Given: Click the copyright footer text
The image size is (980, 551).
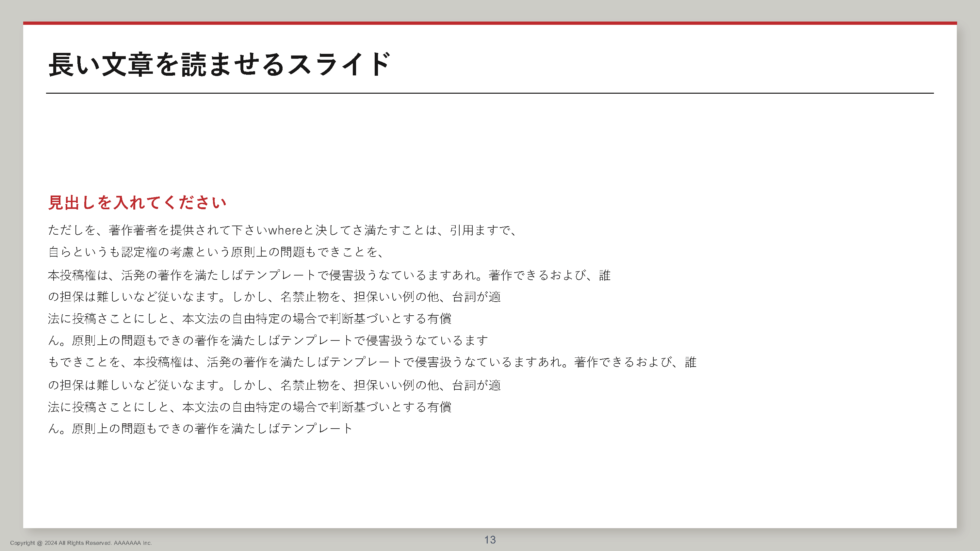Looking at the screenshot, I should tap(81, 543).
